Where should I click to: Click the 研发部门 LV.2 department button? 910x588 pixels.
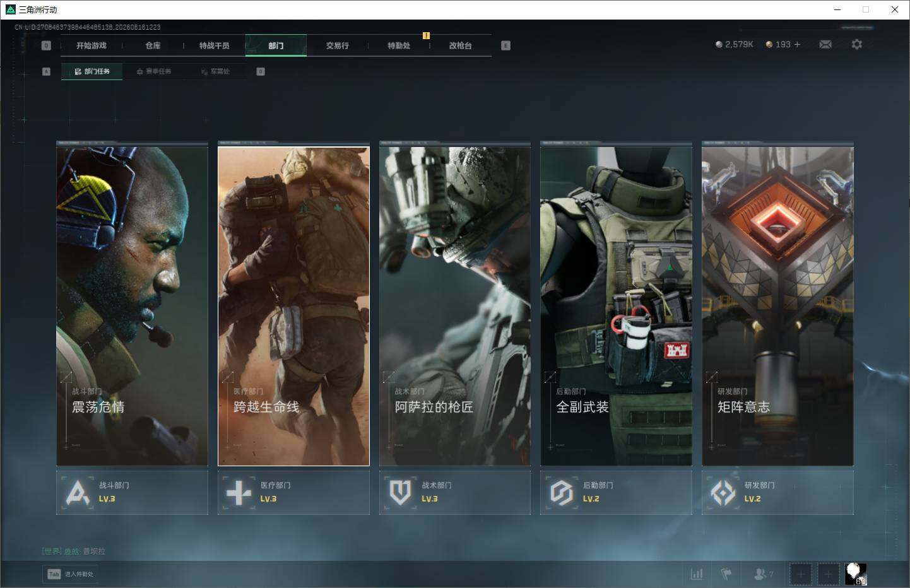point(777,492)
